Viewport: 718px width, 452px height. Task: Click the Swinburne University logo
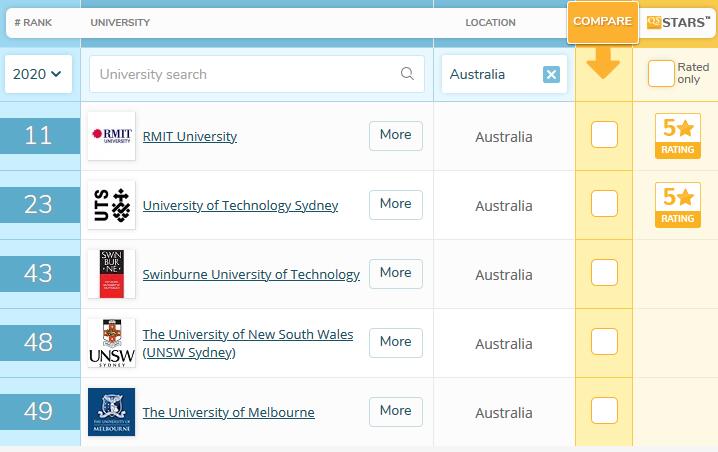[111, 274]
